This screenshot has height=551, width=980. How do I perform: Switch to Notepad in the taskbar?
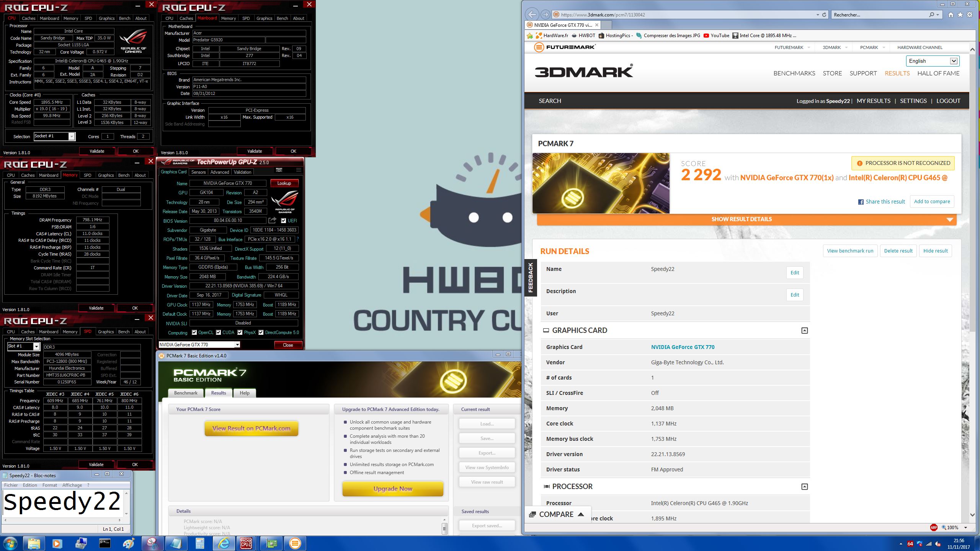(x=176, y=543)
